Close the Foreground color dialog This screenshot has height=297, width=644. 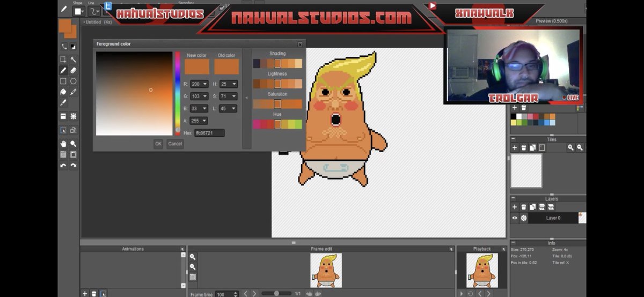[300, 44]
